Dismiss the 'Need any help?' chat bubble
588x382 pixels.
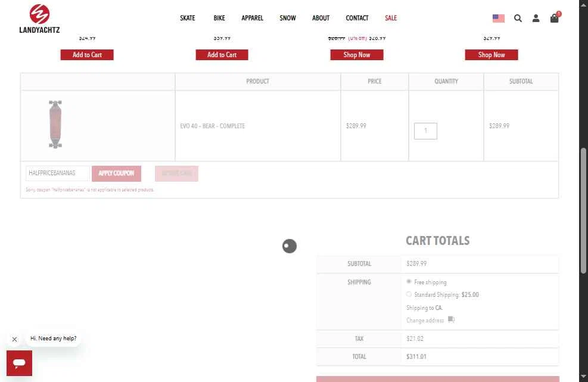pos(15,339)
